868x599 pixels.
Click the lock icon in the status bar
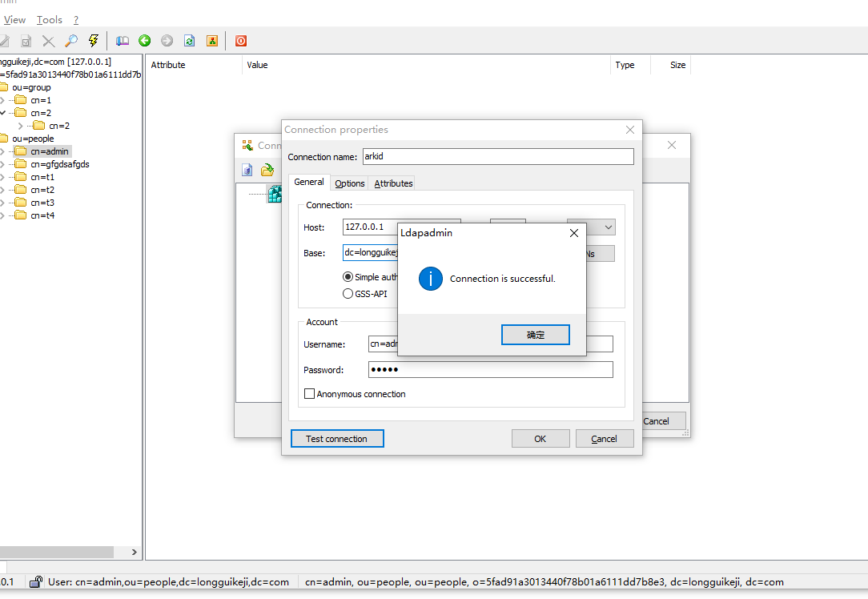[x=36, y=581]
